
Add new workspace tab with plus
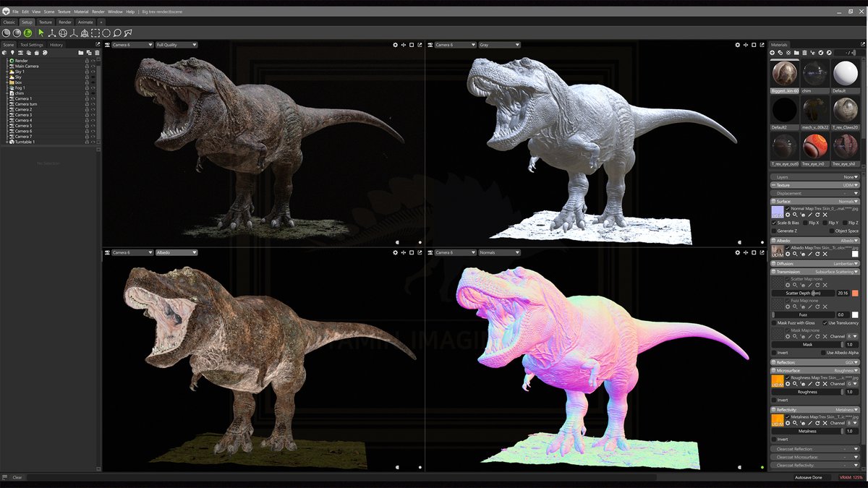101,22
